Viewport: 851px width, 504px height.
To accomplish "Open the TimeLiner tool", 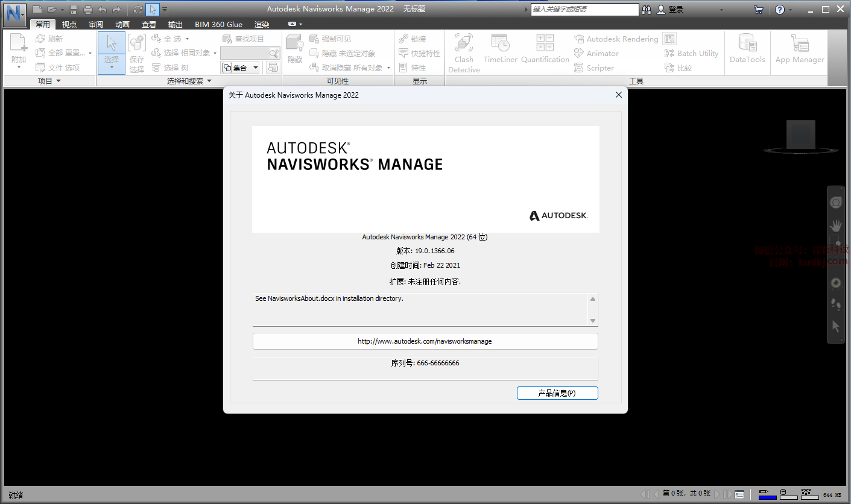I will [501, 49].
